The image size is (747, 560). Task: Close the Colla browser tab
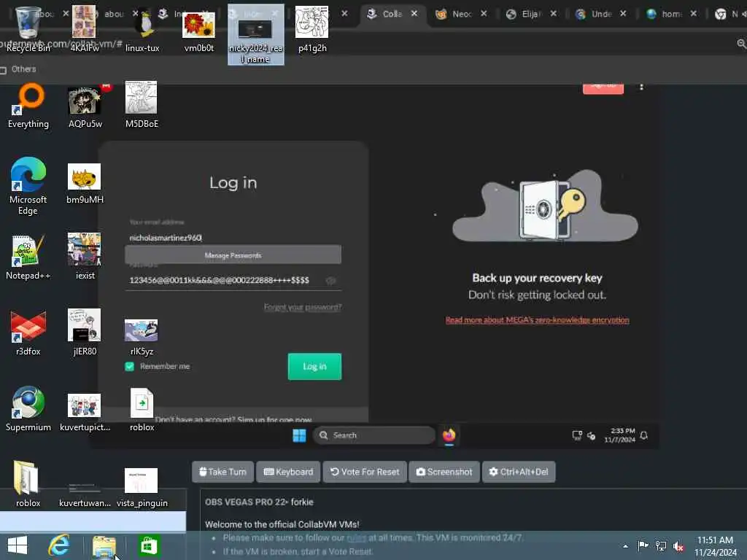click(414, 14)
